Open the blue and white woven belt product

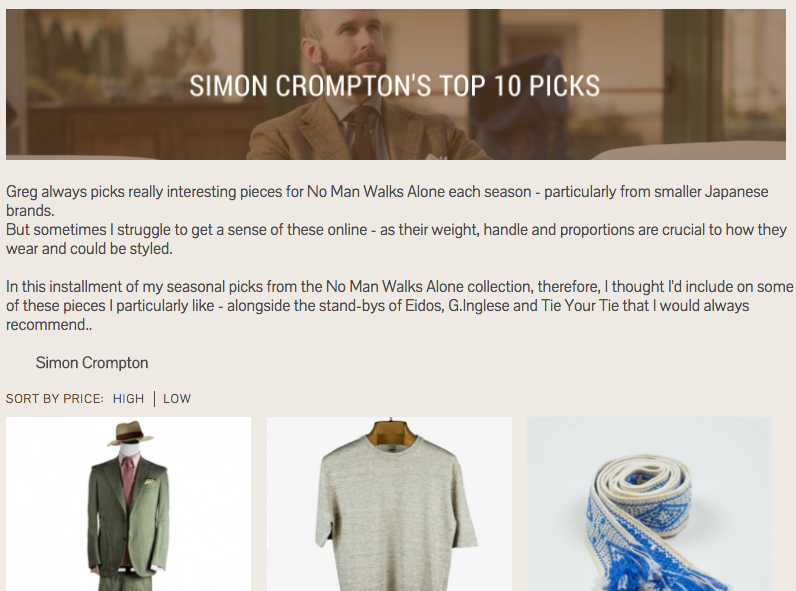[x=649, y=504]
